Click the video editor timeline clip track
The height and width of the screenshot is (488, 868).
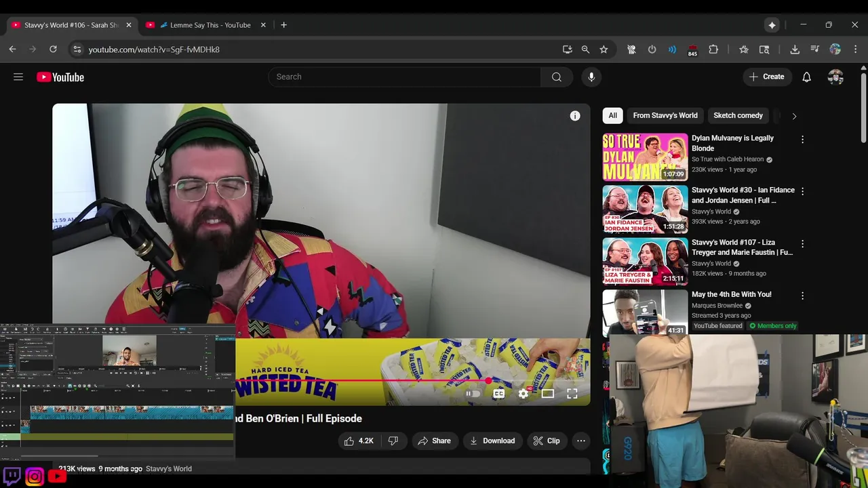point(132,412)
